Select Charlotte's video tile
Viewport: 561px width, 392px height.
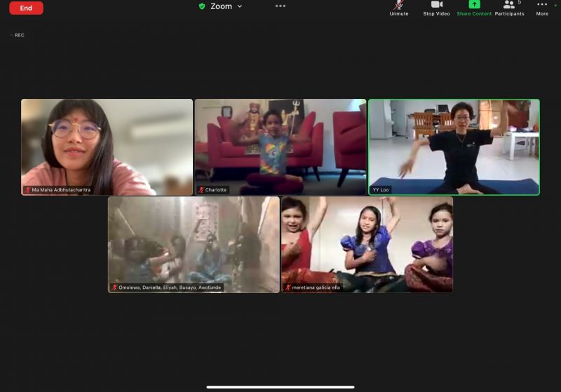click(x=280, y=147)
